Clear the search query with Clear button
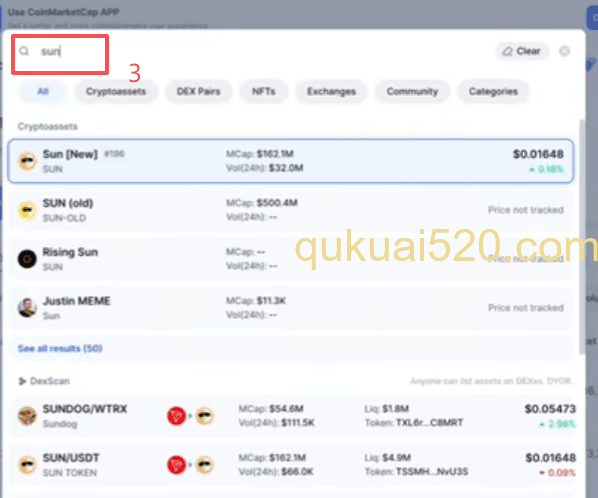Image resolution: width=598 pixels, height=498 pixels. [x=522, y=51]
